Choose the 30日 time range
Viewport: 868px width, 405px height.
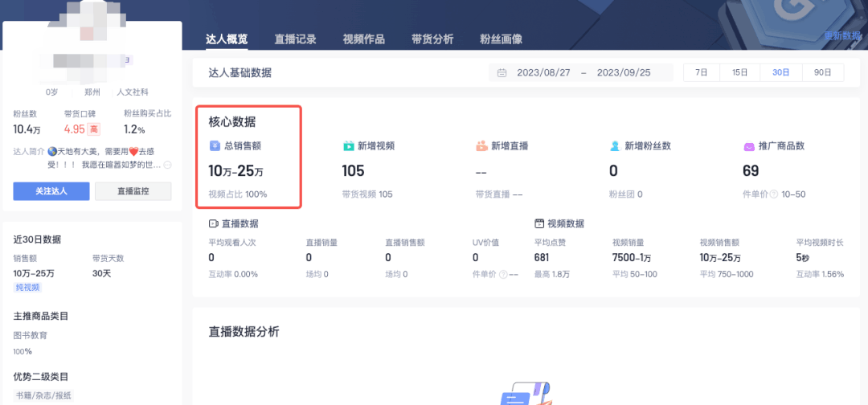[780, 73]
